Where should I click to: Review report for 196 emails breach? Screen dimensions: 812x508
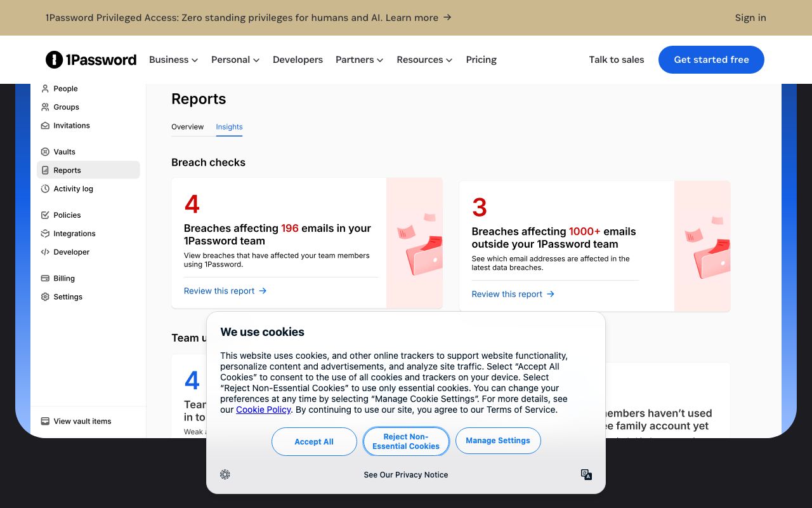225,291
